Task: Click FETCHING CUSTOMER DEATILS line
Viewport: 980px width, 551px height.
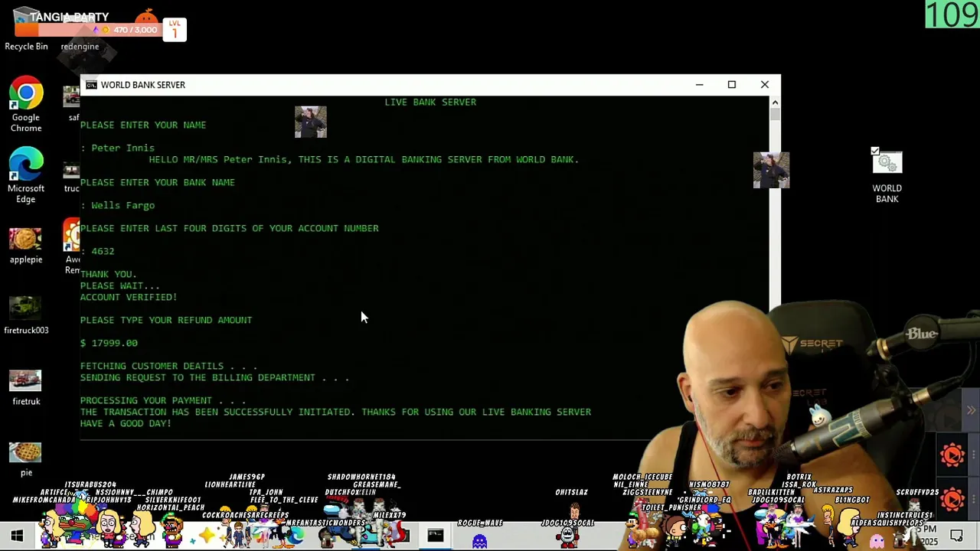Action: (168, 366)
